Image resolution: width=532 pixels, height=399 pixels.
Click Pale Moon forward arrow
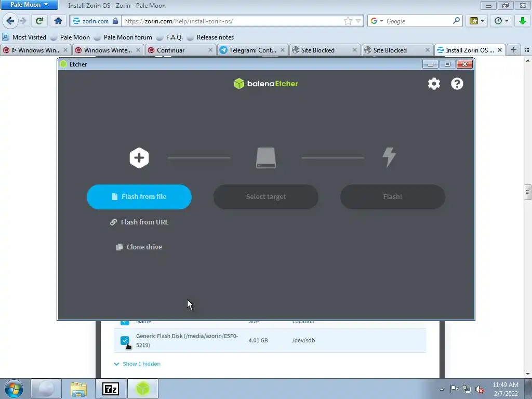(x=23, y=21)
